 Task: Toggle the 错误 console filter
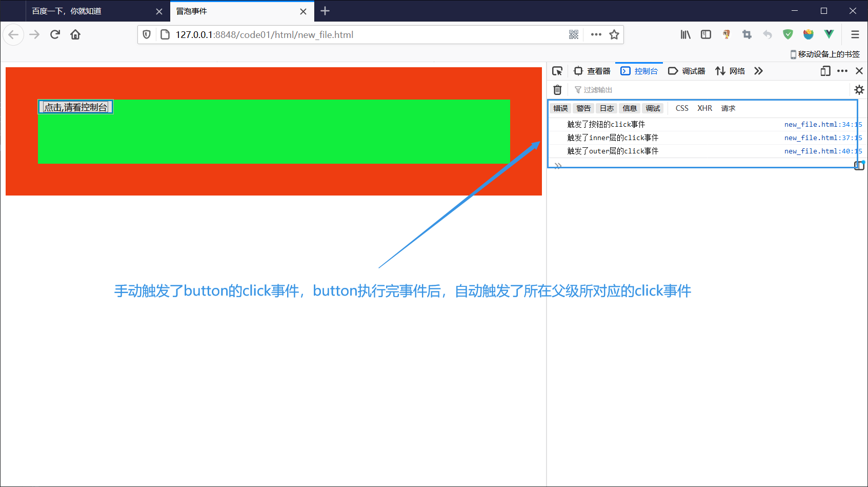coord(560,108)
